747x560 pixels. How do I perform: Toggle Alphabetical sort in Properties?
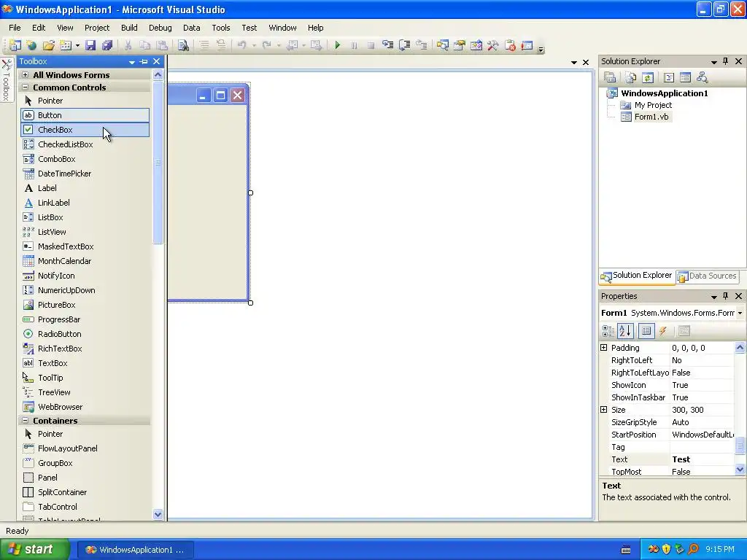pyautogui.click(x=625, y=331)
